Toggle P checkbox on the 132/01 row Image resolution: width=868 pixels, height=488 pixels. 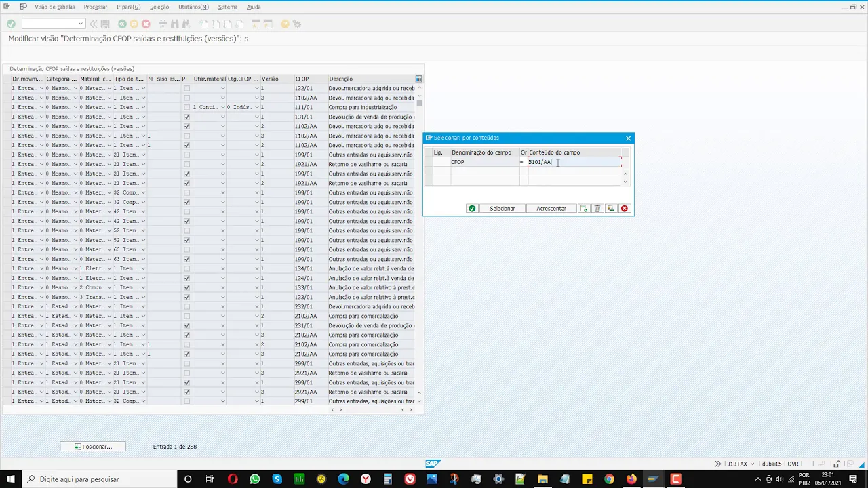(186, 88)
